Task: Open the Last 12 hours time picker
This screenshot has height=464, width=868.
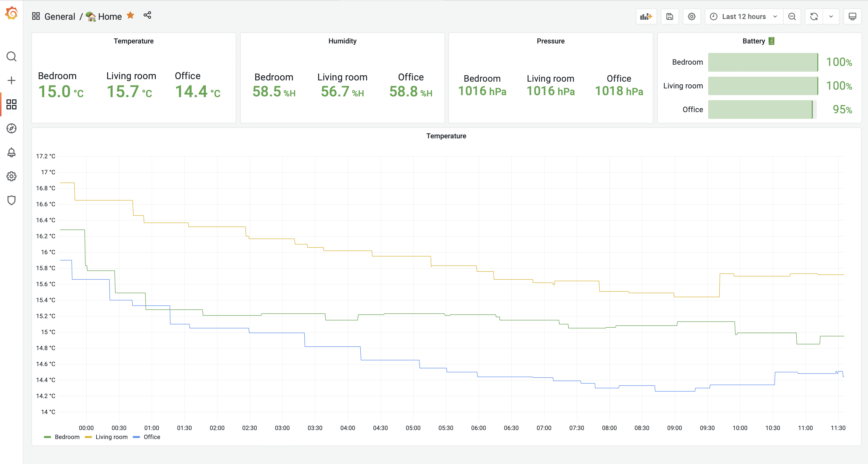Action: tap(744, 16)
